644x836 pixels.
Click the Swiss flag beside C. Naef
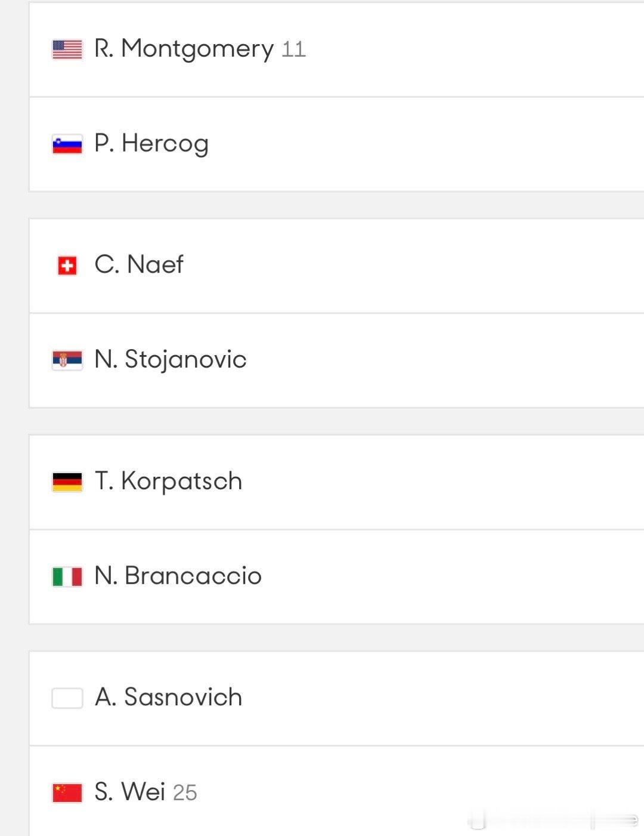67,266
